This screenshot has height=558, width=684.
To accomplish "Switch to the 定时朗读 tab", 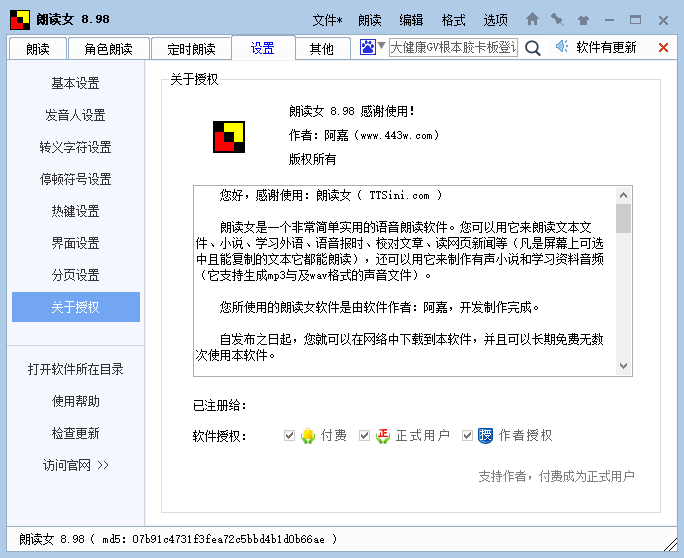I will point(191,49).
